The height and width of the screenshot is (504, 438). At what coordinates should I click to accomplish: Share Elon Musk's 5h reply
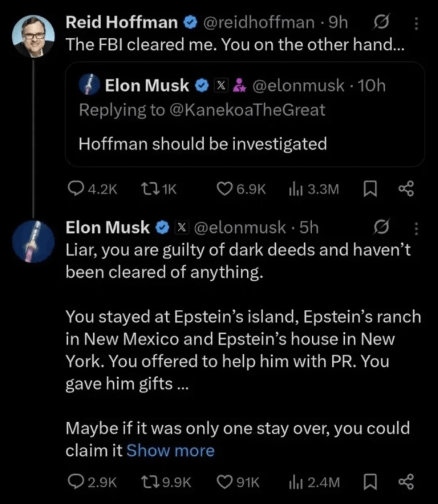[406, 482]
